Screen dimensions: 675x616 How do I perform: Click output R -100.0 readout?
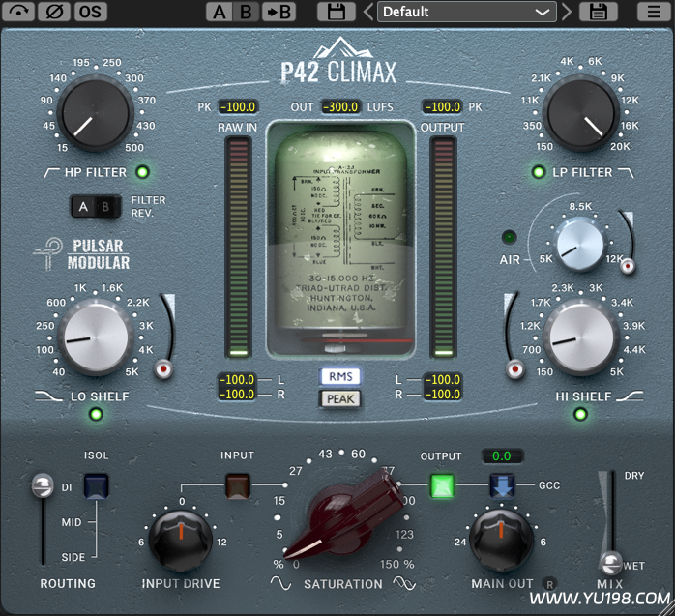pyautogui.click(x=443, y=394)
